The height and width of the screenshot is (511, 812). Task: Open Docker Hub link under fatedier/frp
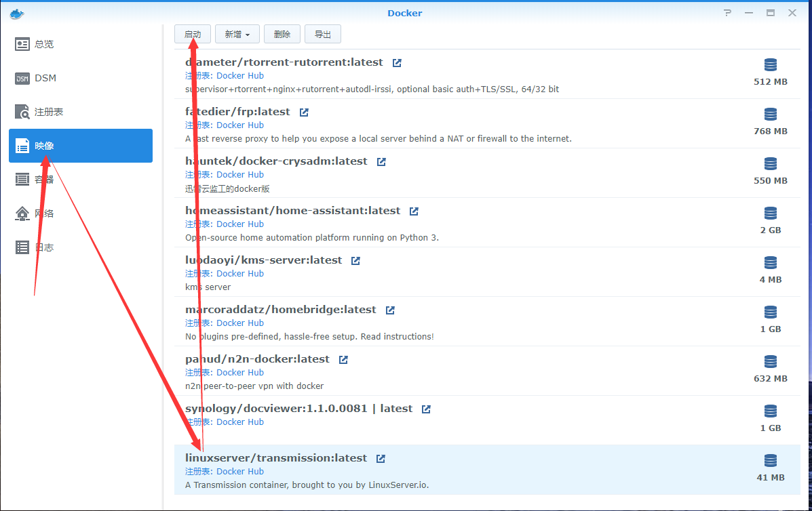240,125
